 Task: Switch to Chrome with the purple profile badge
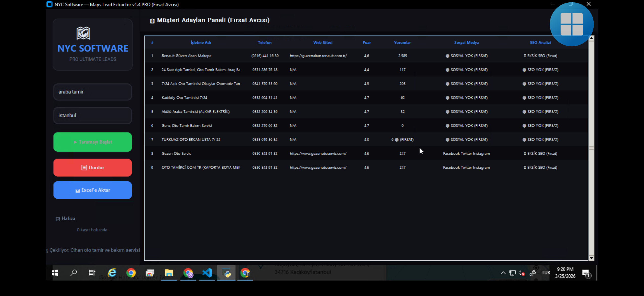pos(188,273)
